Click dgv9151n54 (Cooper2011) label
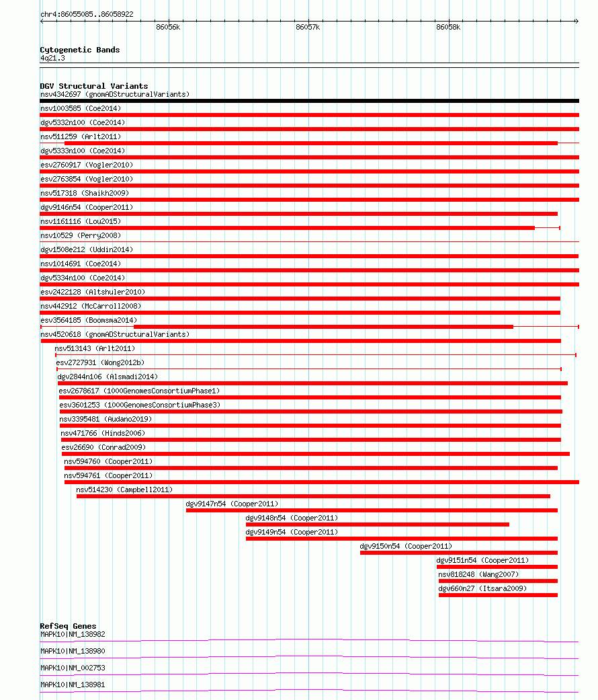The height and width of the screenshot is (700, 598). [482, 560]
